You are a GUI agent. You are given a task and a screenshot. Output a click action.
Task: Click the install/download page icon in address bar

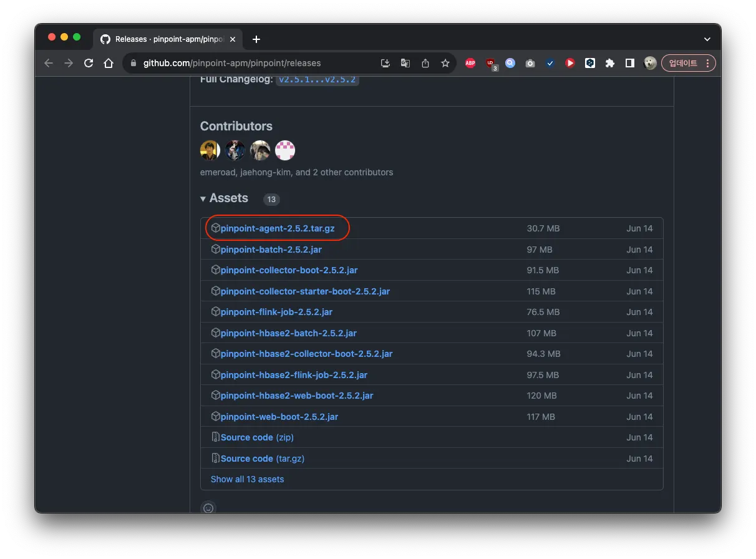[x=385, y=63]
